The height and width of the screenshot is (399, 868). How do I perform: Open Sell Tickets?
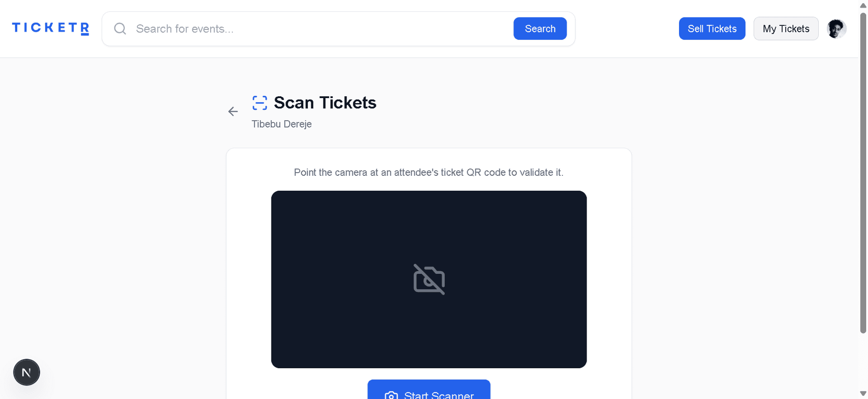(712, 28)
